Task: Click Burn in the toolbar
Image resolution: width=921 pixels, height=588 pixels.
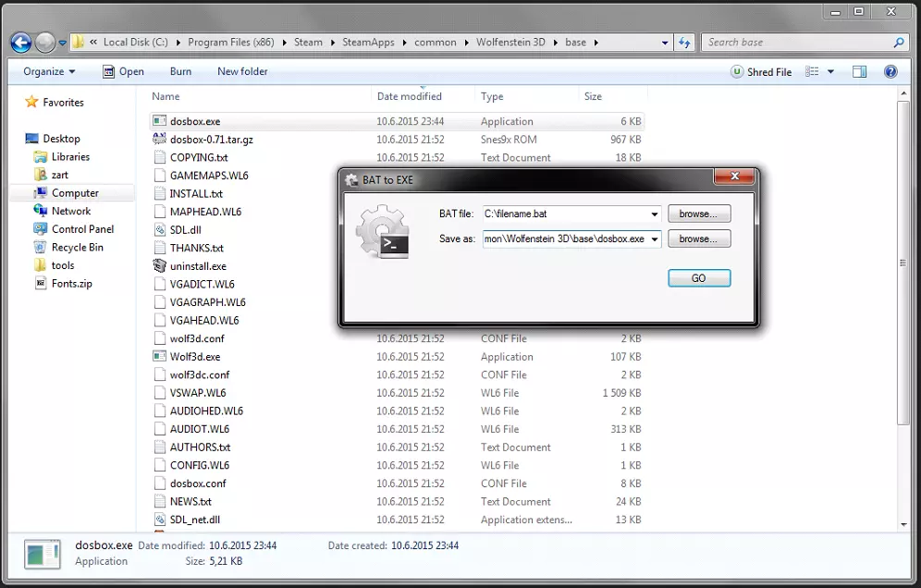Action: click(x=180, y=71)
